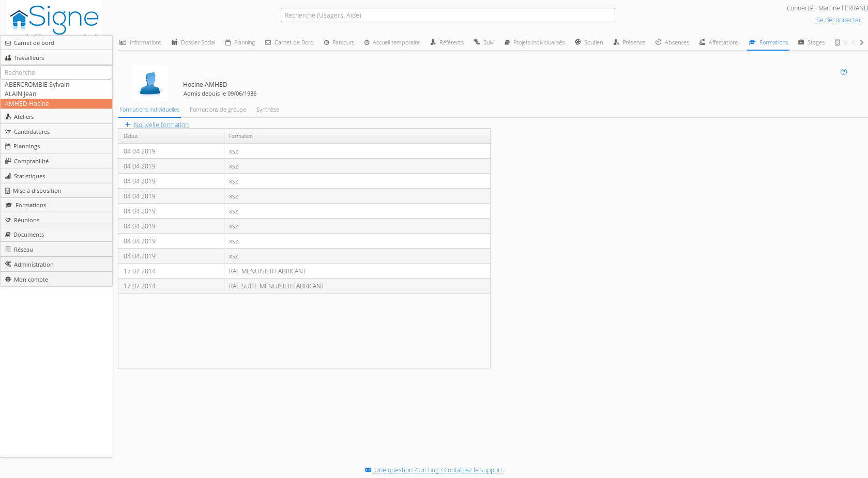The height and width of the screenshot is (478, 868).
Task: Open the Dossier Social tab
Action: click(193, 42)
